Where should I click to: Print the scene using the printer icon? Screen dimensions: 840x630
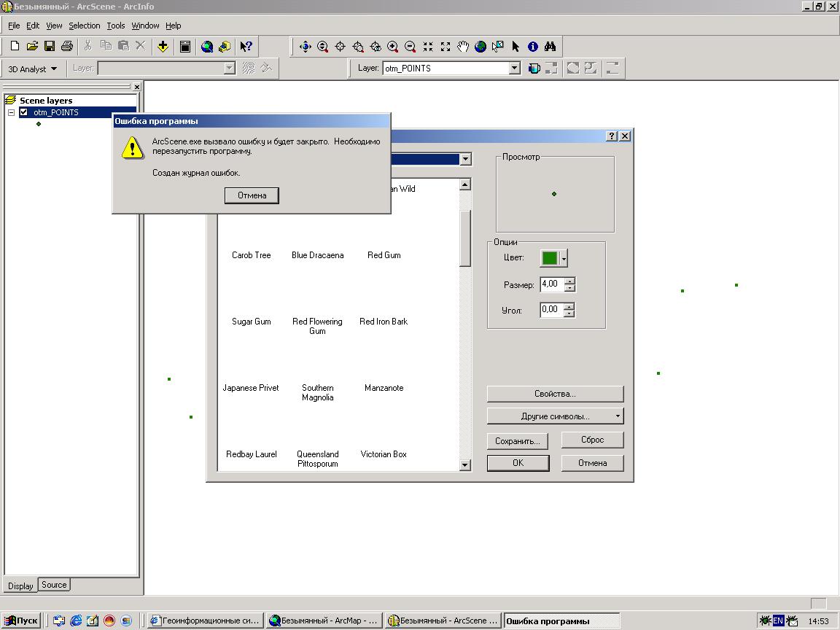tap(67, 47)
